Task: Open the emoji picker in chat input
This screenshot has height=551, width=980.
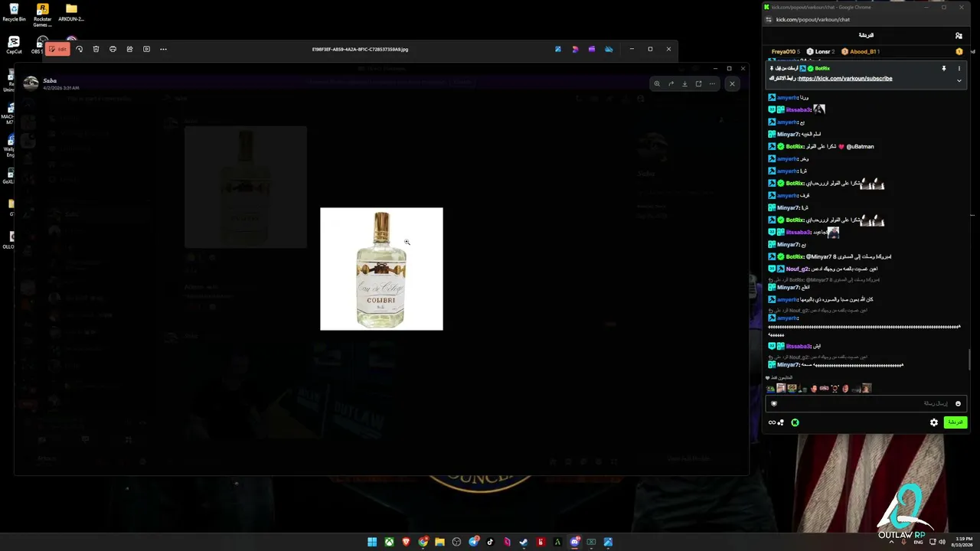Action: pos(958,403)
